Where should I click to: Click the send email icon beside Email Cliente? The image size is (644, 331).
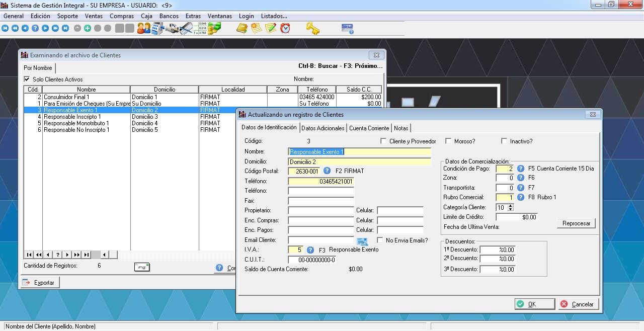coord(362,241)
